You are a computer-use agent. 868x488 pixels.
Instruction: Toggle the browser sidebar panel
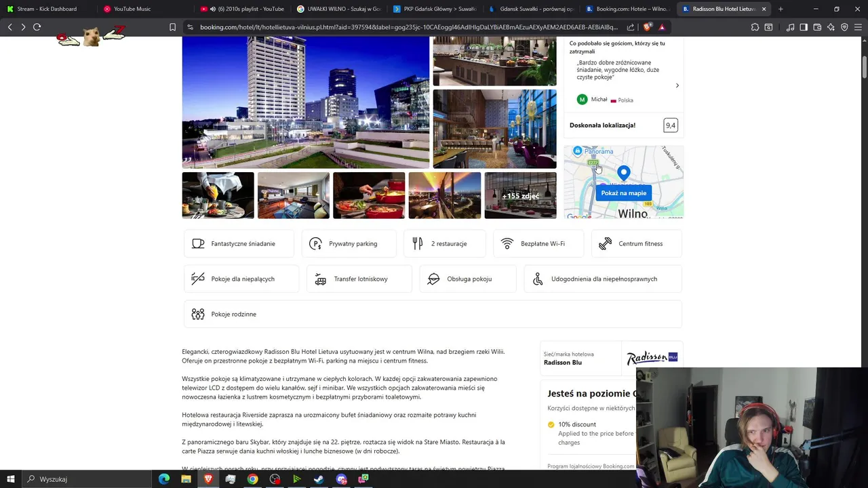804,27
